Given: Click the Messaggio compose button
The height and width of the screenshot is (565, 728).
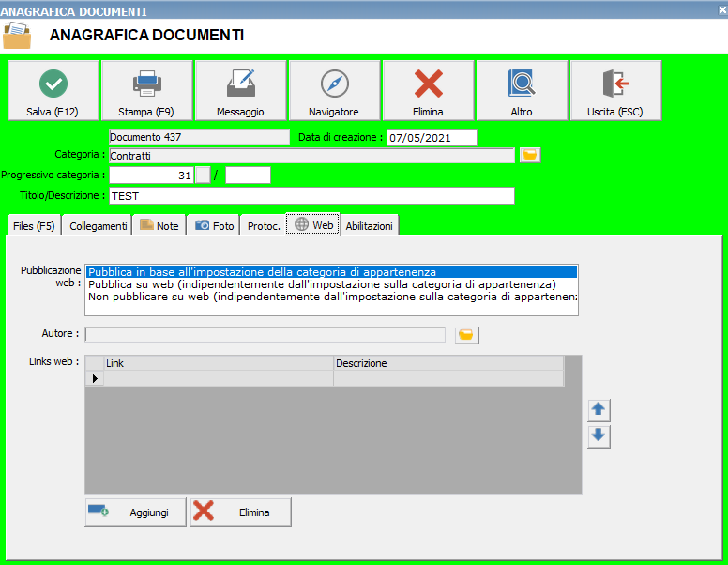Looking at the screenshot, I should point(240,91).
